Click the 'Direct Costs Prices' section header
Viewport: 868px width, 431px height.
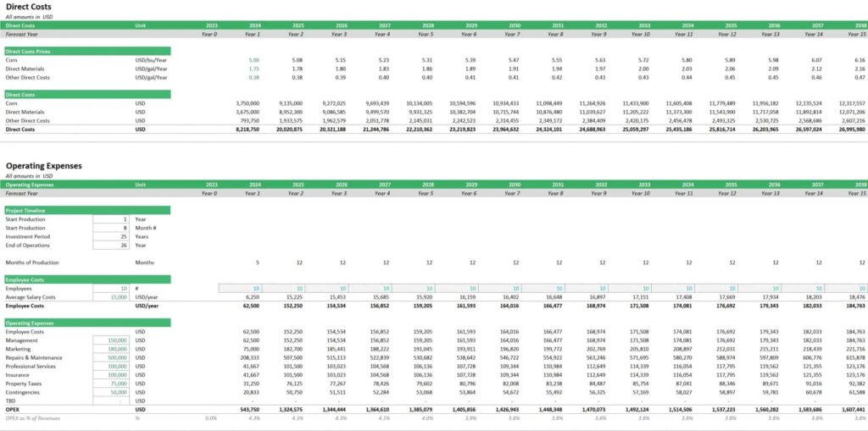point(87,51)
